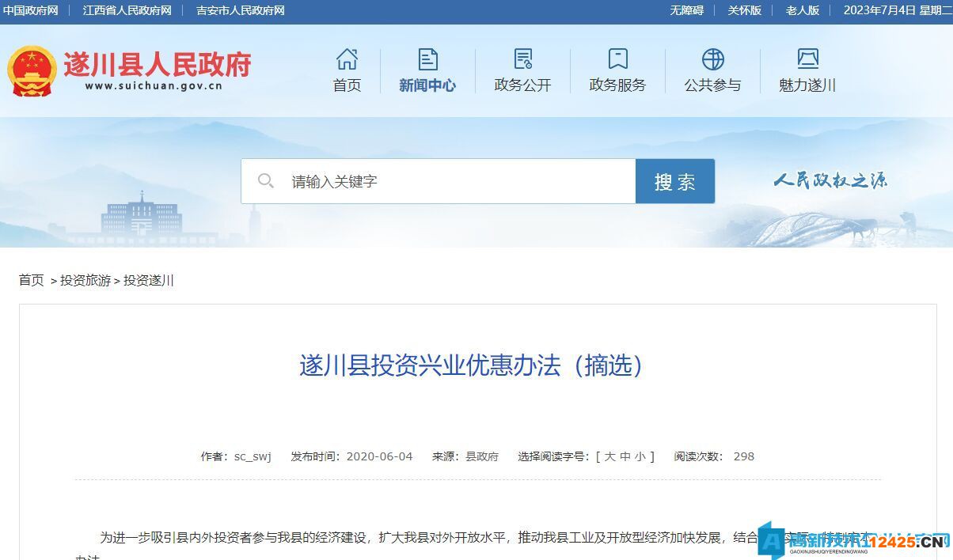Click the 公共参与 globe icon
Image resolution: width=953 pixels, height=560 pixels.
(713, 59)
